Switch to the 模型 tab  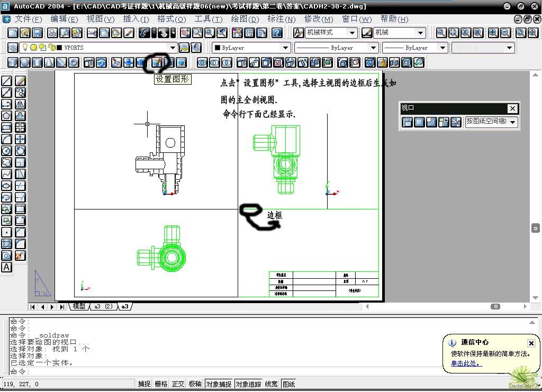[79, 306]
